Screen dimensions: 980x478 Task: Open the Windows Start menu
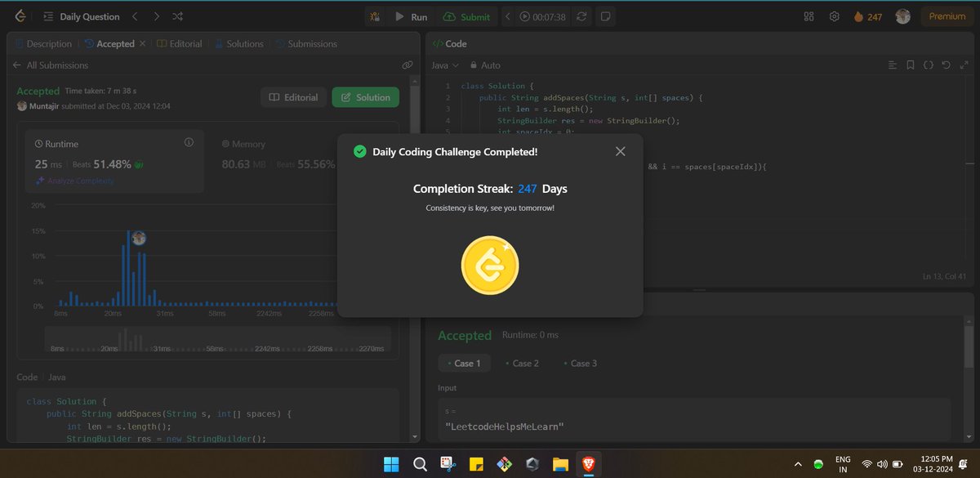(x=391, y=464)
